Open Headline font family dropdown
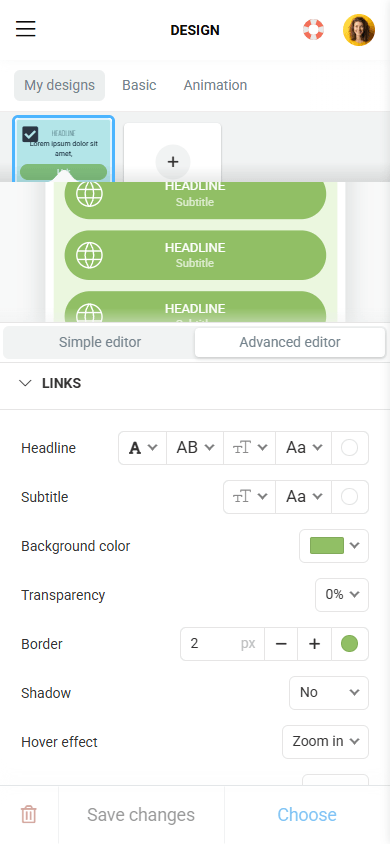Viewport: 390px width, 844px height. [x=143, y=448]
